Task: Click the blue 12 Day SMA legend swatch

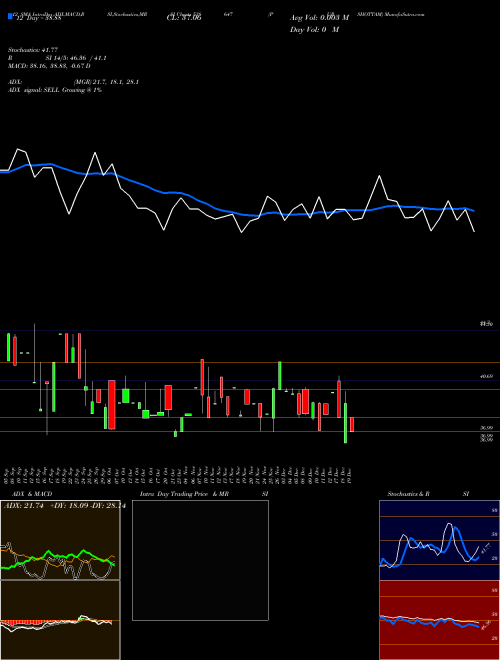Action: (x=10, y=17)
